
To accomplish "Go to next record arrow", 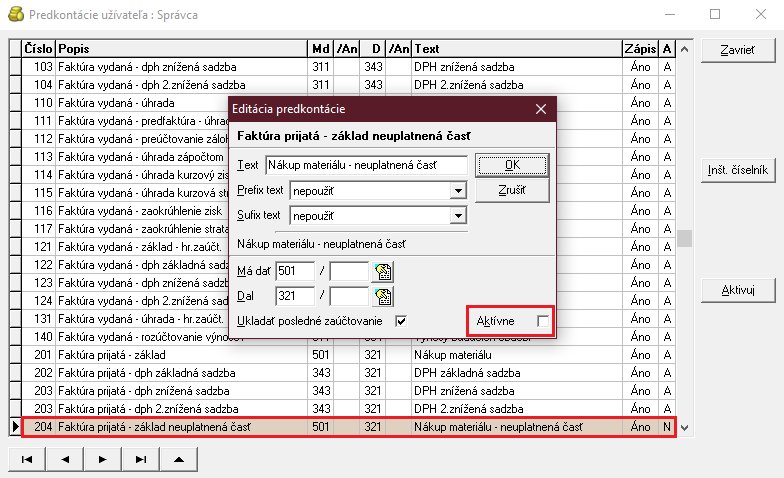I will pos(102,459).
